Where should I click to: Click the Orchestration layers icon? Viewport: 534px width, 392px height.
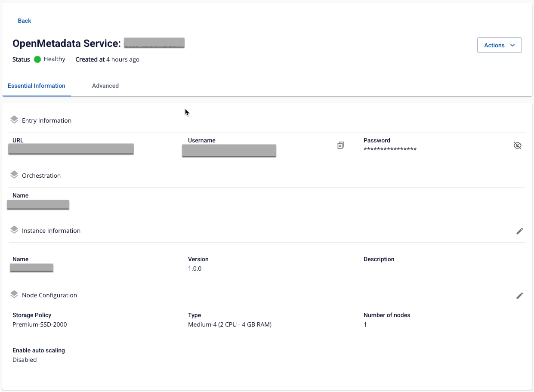14,175
